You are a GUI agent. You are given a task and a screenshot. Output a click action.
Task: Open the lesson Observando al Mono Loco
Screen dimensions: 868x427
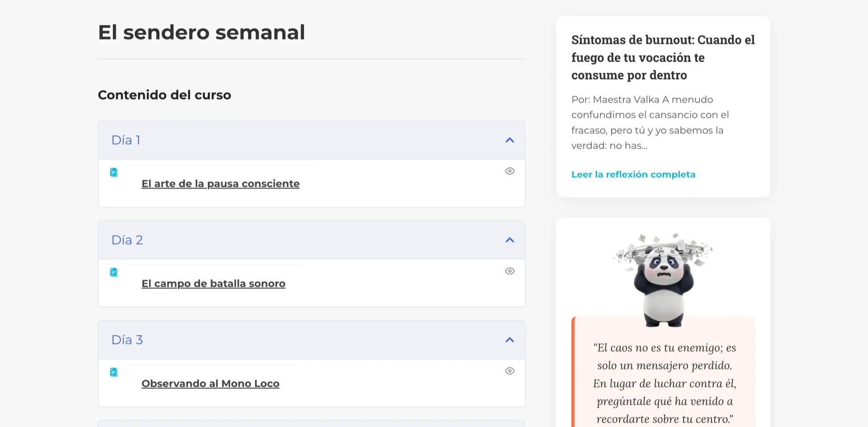point(210,384)
